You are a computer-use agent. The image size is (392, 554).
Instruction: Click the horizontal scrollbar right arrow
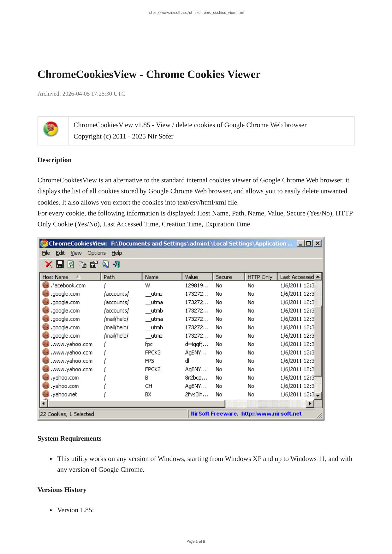point(310,404)
